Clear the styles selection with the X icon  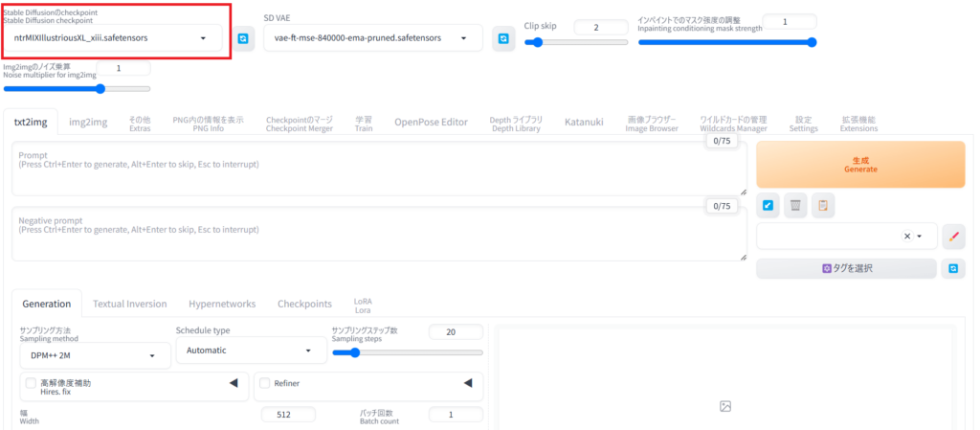pos(907,237)
